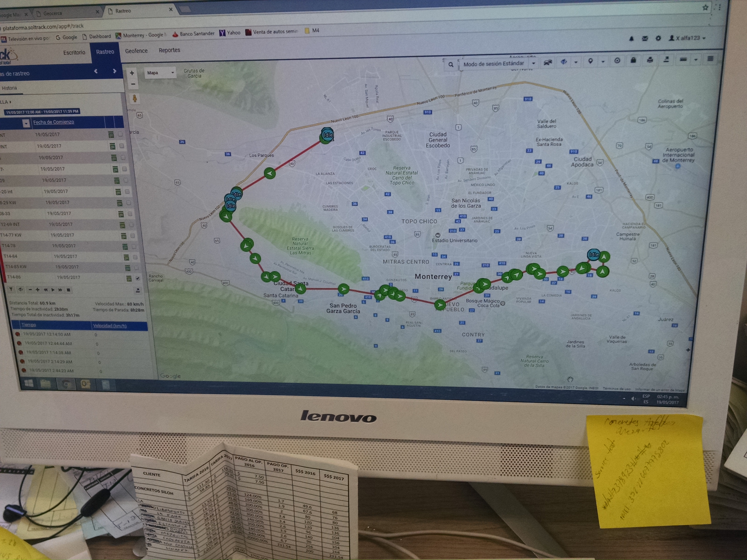Image resolution: width=747 pixels, height=560 pixels.
Task: Stop the route playback
Action: (69, 290)
